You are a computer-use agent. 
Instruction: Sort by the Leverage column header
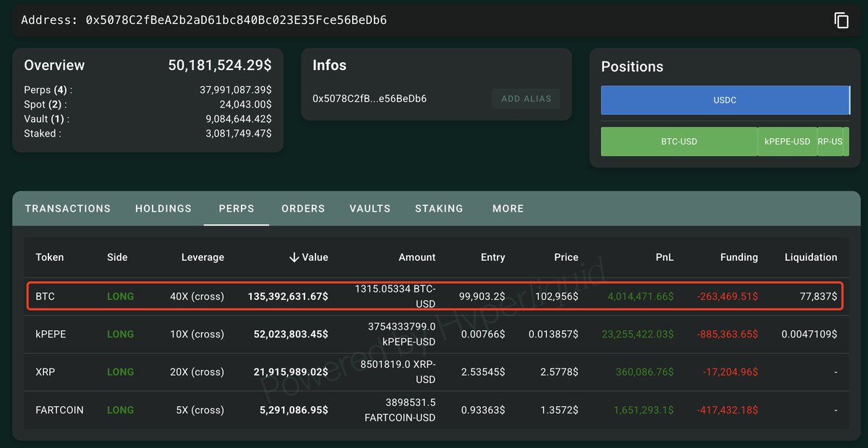[203, 257]
